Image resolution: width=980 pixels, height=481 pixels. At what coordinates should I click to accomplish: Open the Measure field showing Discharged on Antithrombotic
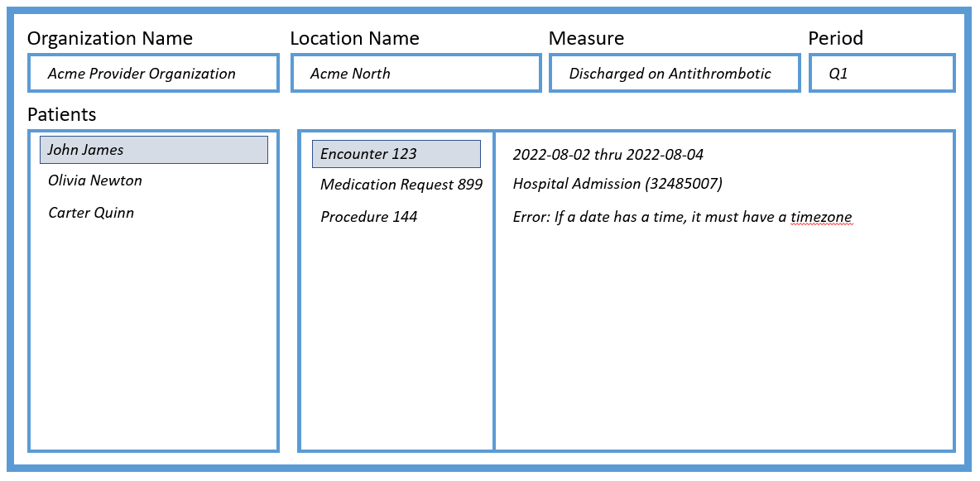click(674, 74)
